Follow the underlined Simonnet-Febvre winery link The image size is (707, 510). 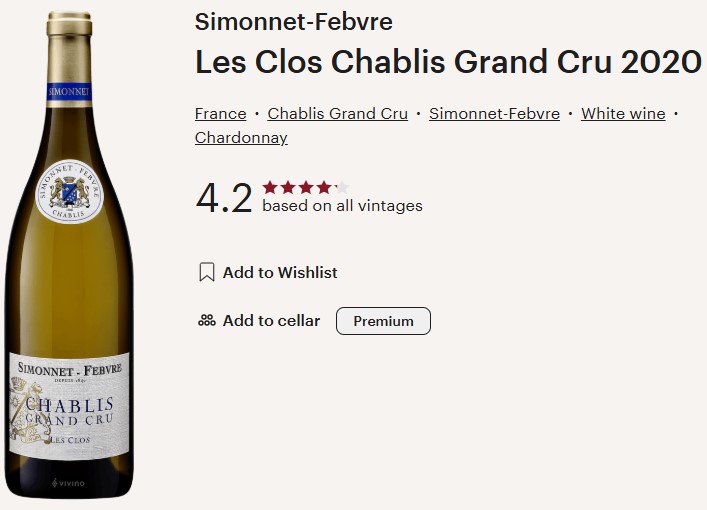tap(494, 114)
